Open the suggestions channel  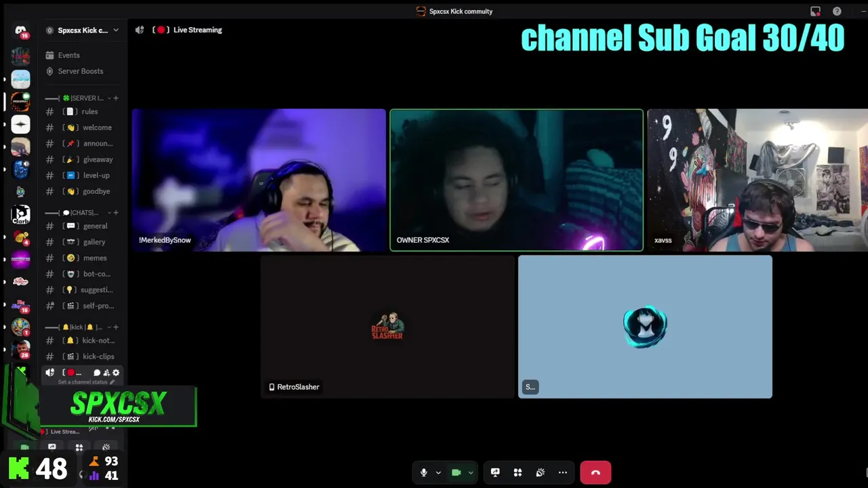[x=82, y=290]
